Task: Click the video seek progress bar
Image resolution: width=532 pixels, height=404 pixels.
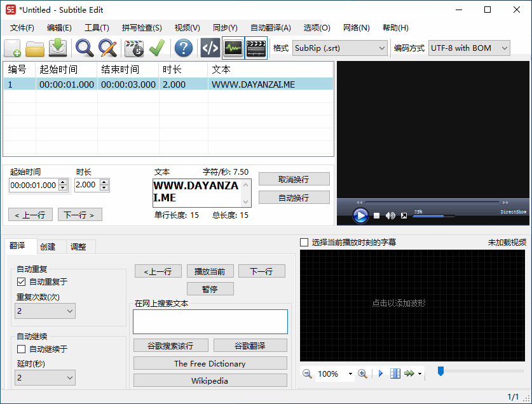Action: click(x=432, y=203)
